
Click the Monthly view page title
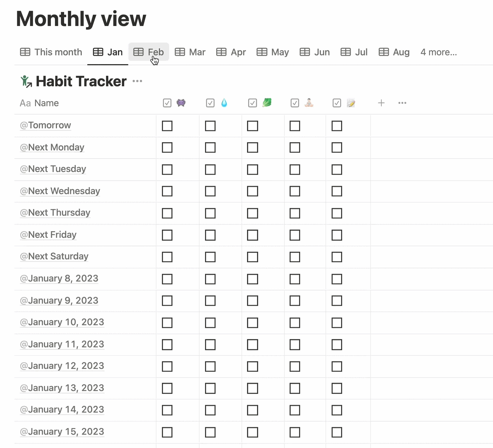[81, 19]
